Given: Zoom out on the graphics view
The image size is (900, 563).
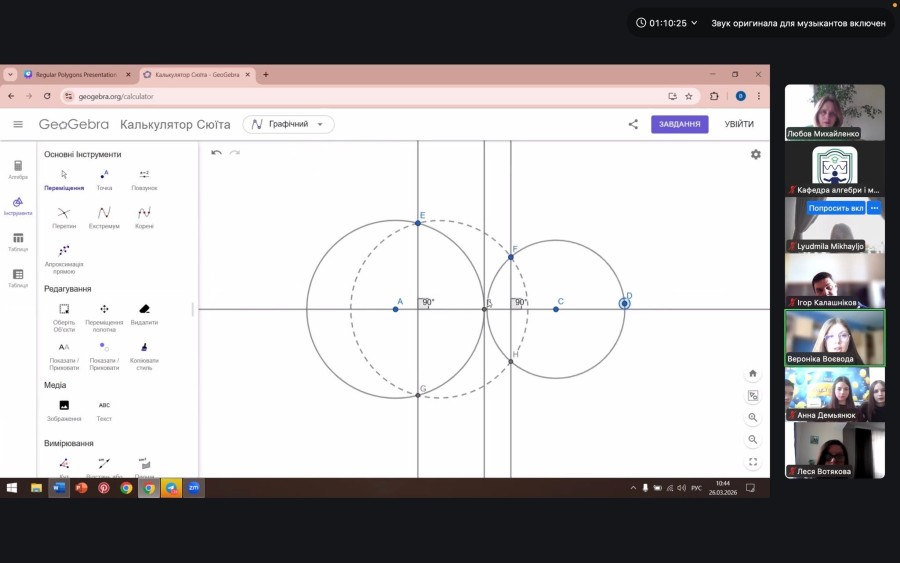Looking at the screenshot, I should click(752, 440).
